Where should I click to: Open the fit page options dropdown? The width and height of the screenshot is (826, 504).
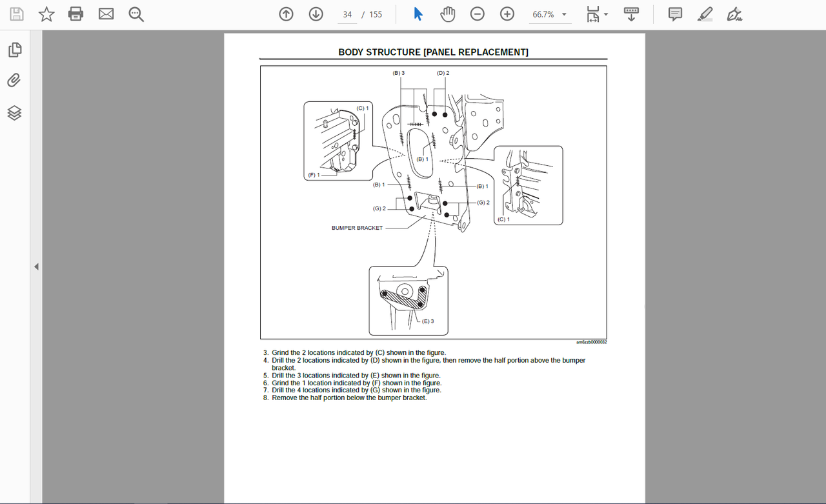pyautogui.click(x=597, y=14)
